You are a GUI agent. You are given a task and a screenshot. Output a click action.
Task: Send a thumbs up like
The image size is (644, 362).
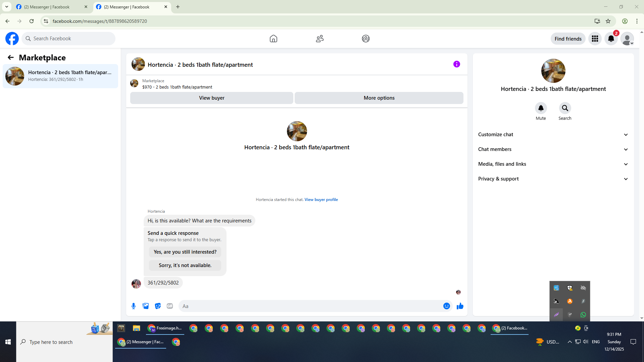pos(460,306)
